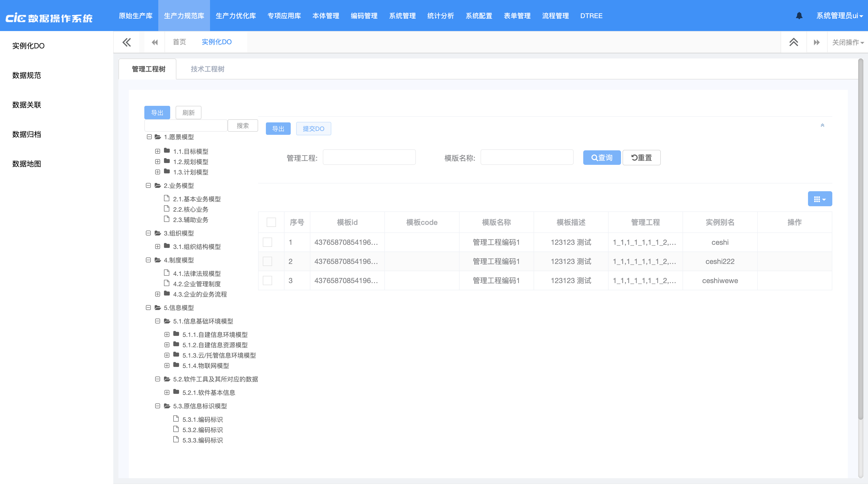The width and height of the screenshot is (868, 502).
Task: Expand the 4.3.企业的业务流程 tree node
Action: pos(158,294)
